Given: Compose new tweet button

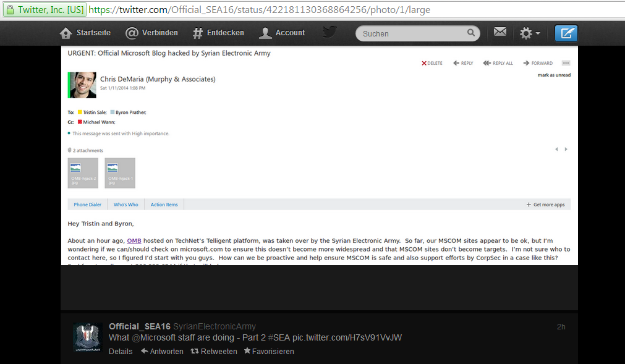Looking at the screenshot, I should [x=566, y=33].
